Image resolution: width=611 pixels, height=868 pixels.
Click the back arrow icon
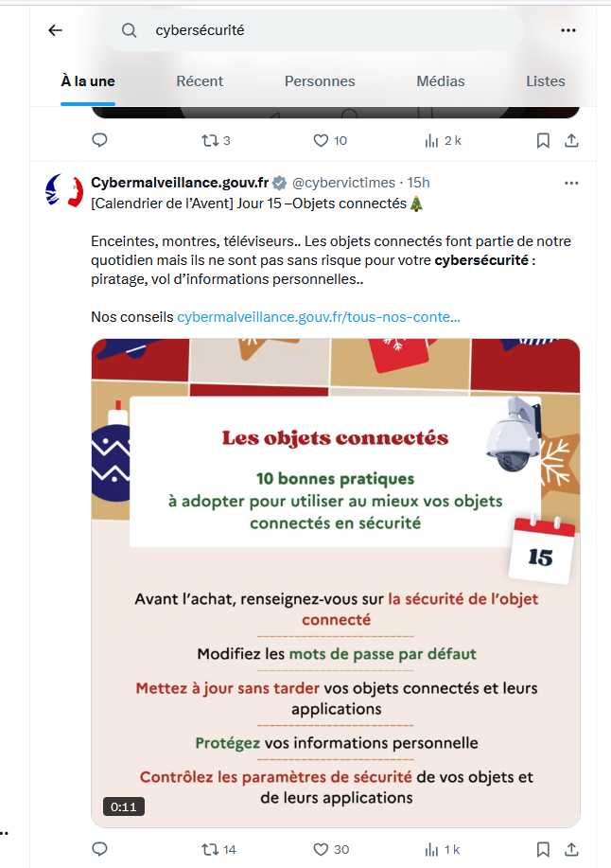(x=55, y=30)
